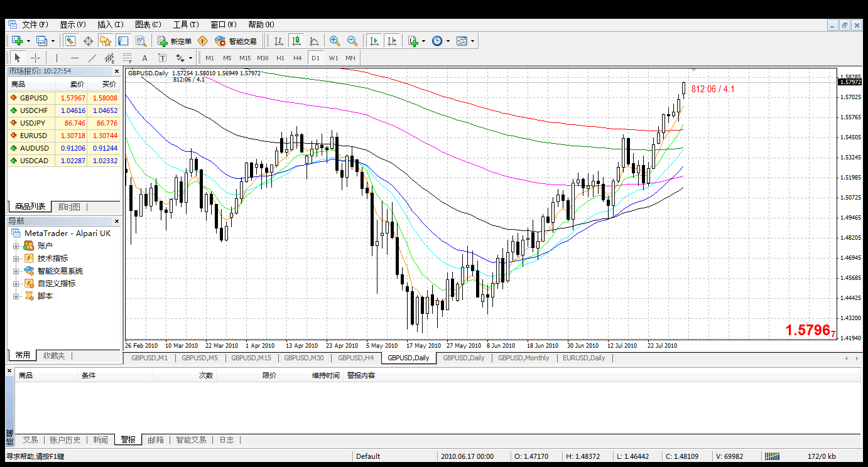Select the horizontal line drawing tool
Screen dimensions: 868x467
(x=75, y=58)
